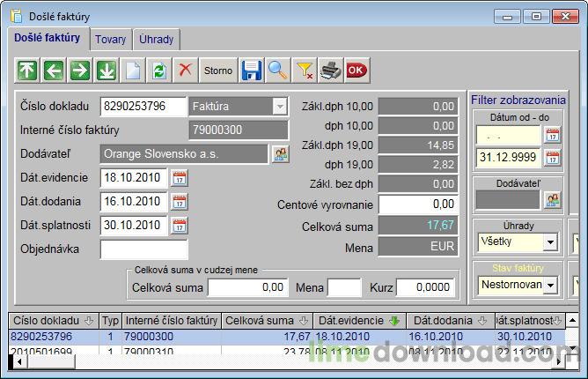588x379 pixels.
Task: Open the Stav faktúry dropdown
Action: [x=551, y=285]
